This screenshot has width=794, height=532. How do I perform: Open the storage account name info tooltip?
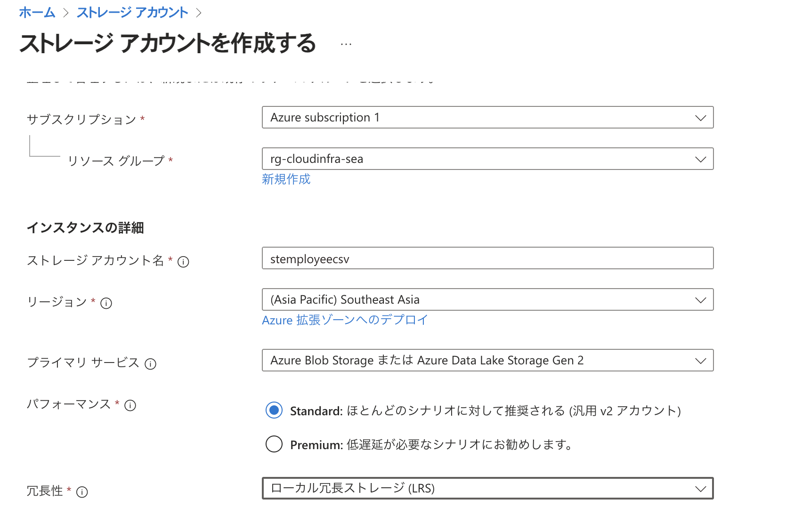pos(184,262)
